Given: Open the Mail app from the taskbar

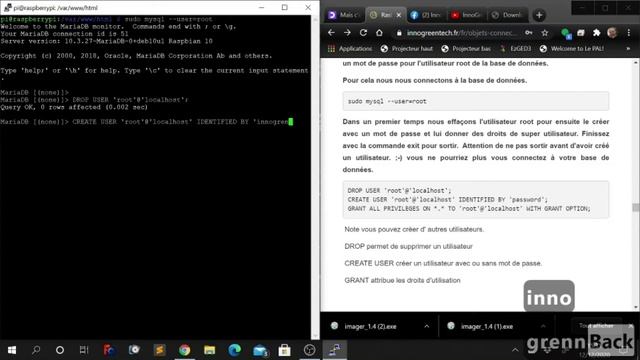Looking at the screenshot, I should (x=260, y=350).
